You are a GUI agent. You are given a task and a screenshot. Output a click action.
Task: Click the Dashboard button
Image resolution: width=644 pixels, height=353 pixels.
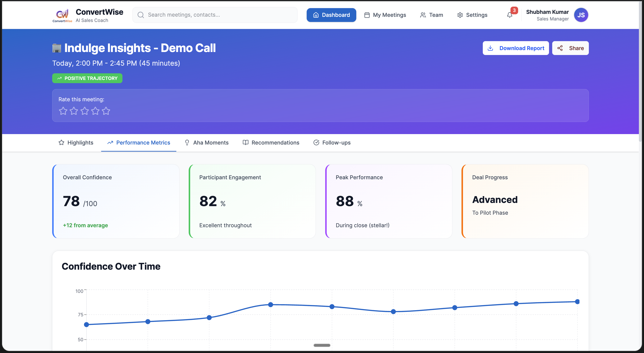point(331,15)
